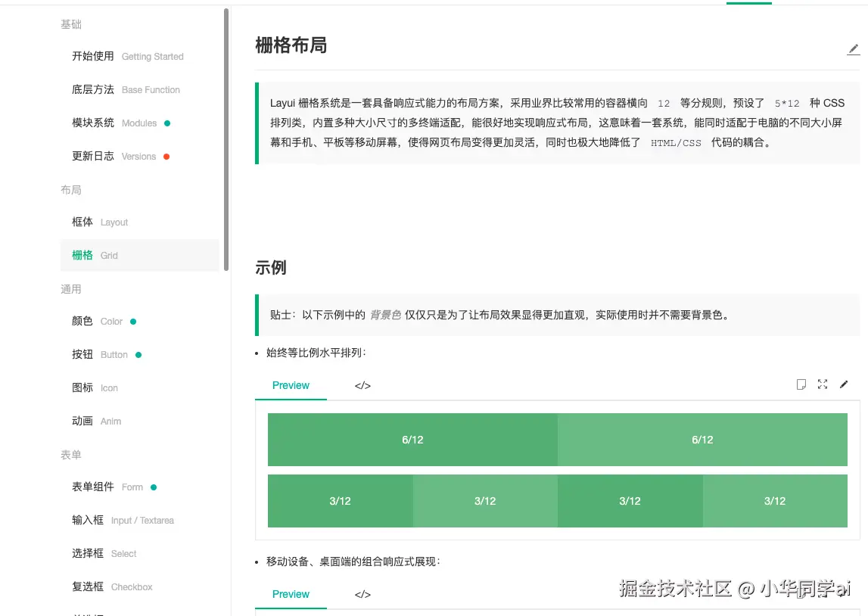Viewport: 868px width, 616px height.
Task: Click the 基础 section heading
Action: click(71, 24)
